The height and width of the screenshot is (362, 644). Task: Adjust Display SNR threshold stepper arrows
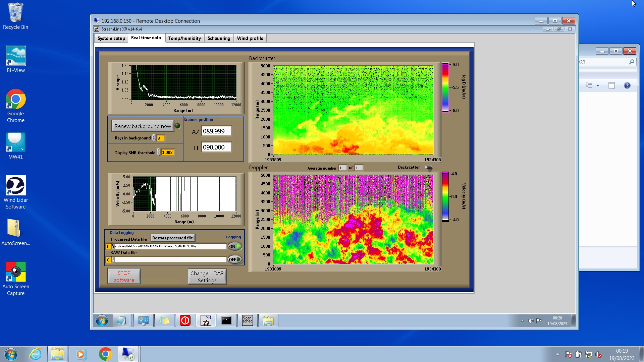coord(159,153)
